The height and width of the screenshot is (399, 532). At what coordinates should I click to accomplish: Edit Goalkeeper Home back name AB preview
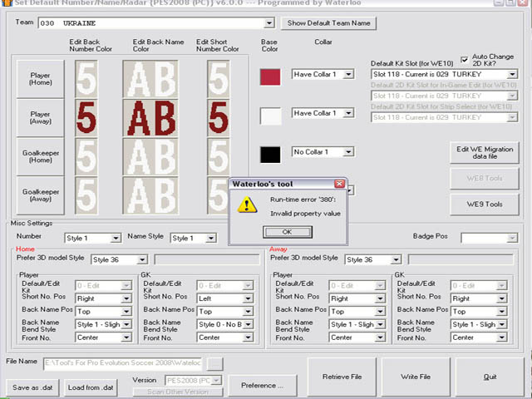click(150, 156)
